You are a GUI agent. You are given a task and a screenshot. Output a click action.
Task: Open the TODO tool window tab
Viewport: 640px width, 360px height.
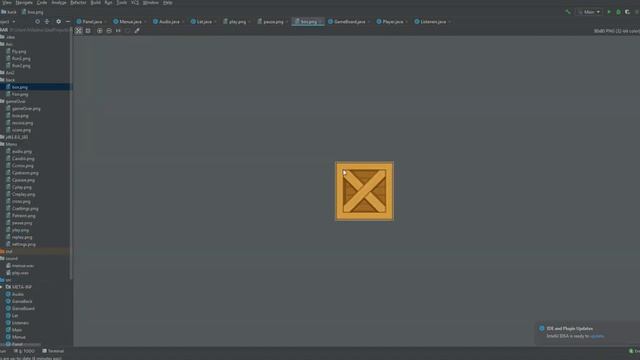(24, 351)
